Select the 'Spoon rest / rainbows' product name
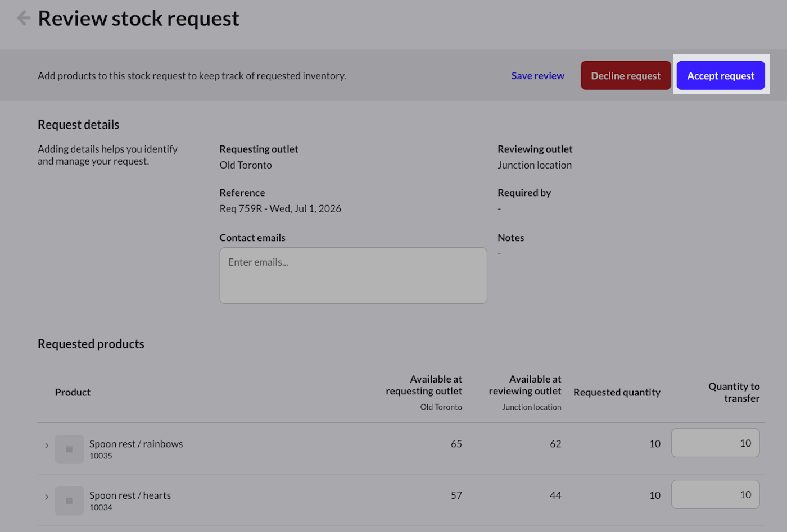 tap(136, 444)
